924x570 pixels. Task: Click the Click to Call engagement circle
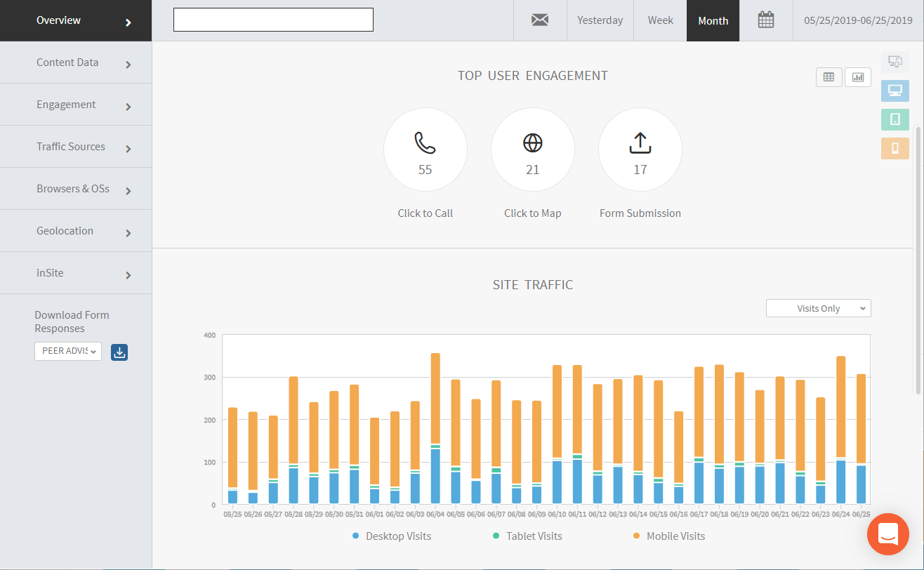(425, 149)
